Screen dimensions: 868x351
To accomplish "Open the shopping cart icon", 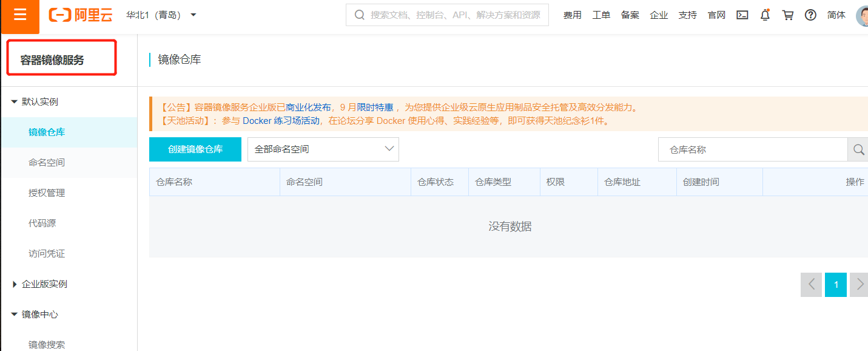I will tap(788, 15).
